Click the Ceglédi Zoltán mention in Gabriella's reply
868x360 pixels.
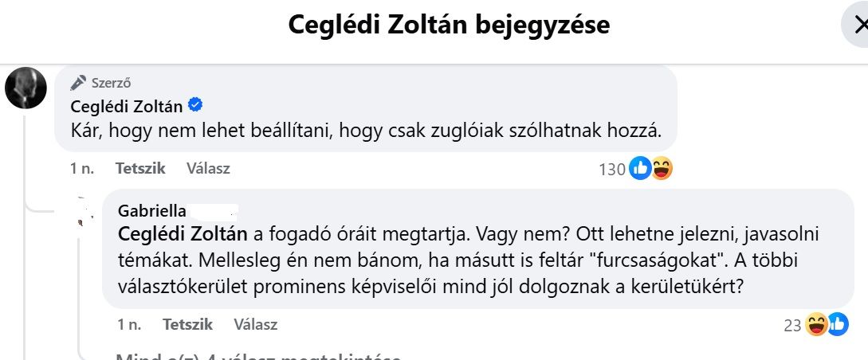[x=183, y=235]
